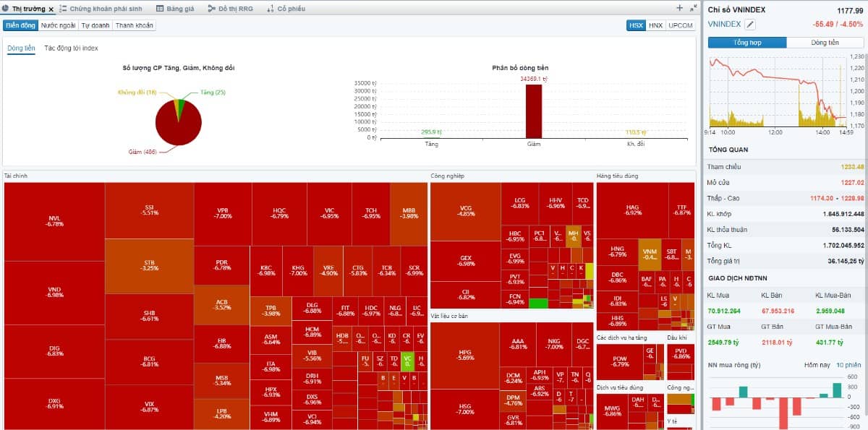Click the tall Giảm money-flow bar

(533, 111)
